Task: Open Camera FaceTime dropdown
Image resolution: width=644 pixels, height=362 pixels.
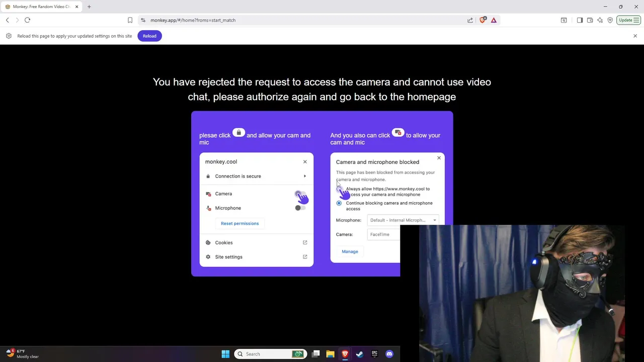Action: tap(384, 234)
